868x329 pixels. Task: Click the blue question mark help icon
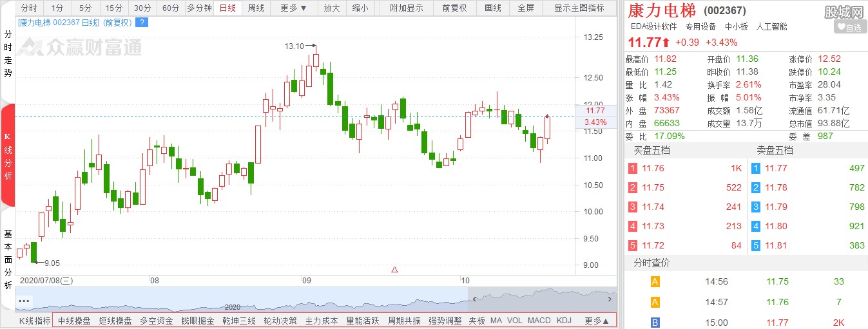(x=142, y=22)
